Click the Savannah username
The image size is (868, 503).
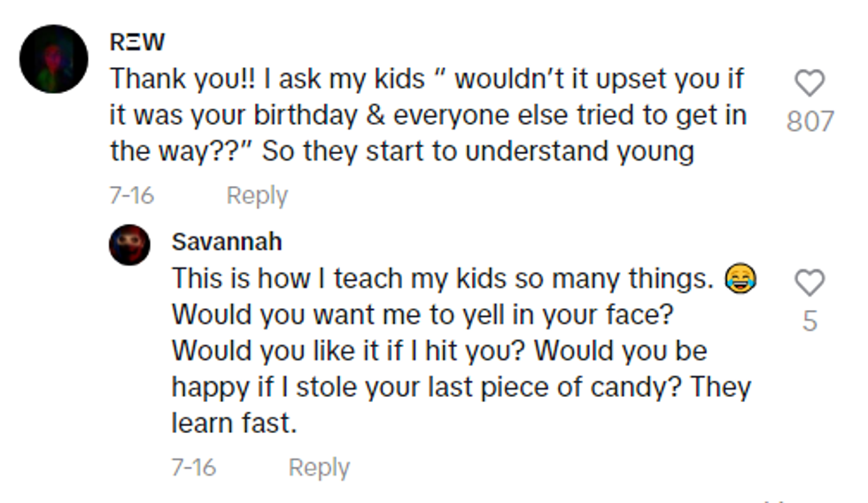click(x=226, y=242)
